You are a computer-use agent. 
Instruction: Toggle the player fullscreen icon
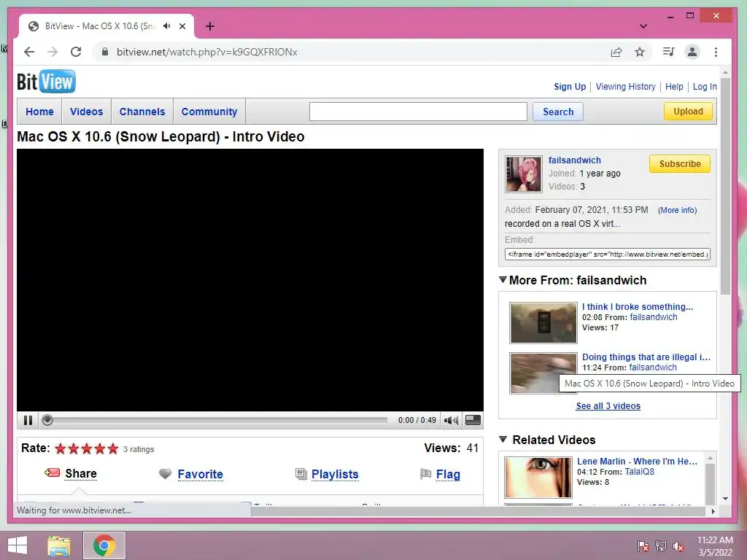[x=473, y=419]
